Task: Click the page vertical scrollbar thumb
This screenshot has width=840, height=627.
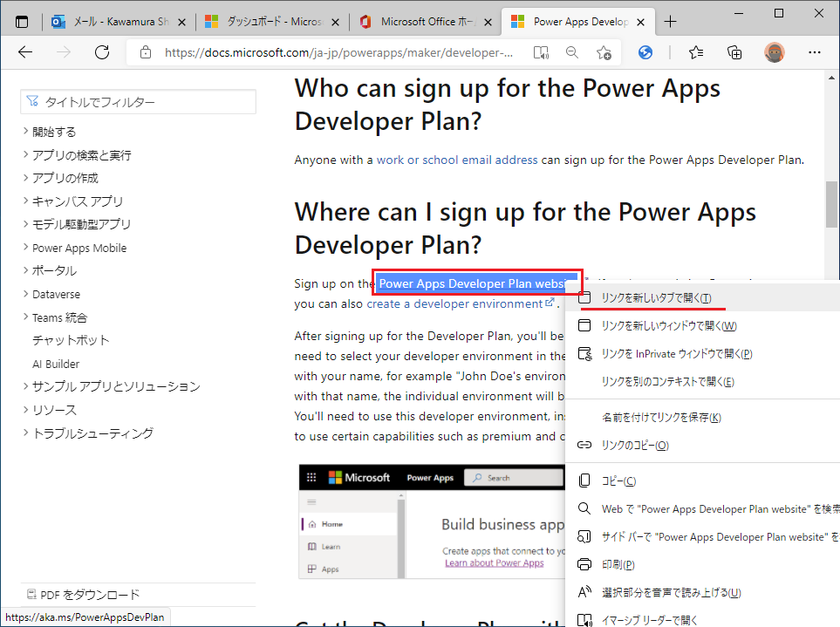Action: [x=831, y=204]
